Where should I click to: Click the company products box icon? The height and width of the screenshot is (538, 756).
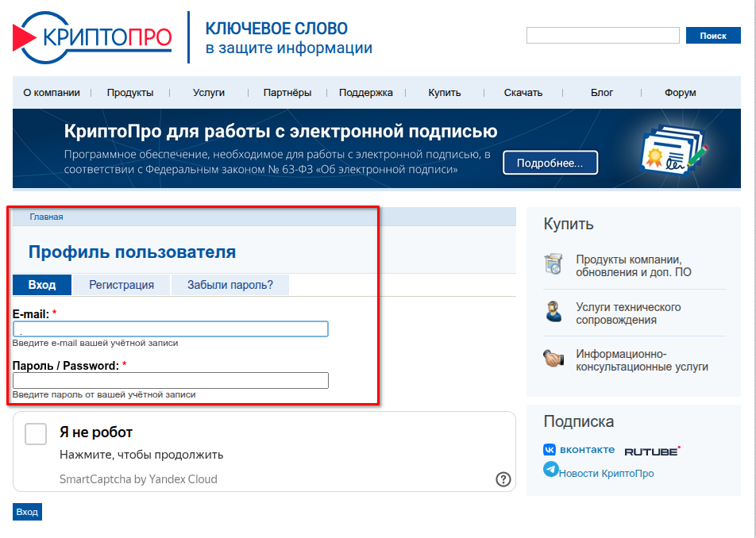pos(553,265)
